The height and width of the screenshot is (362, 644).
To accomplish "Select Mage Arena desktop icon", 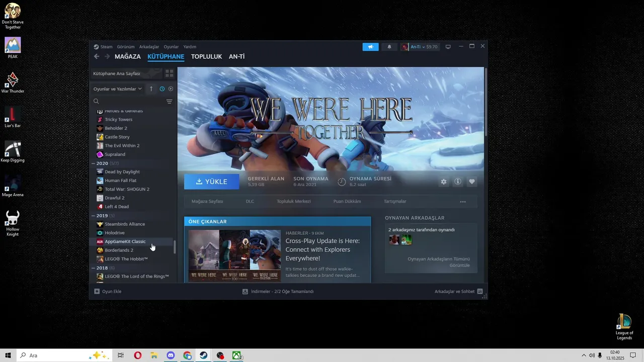I will coord(13,186).
